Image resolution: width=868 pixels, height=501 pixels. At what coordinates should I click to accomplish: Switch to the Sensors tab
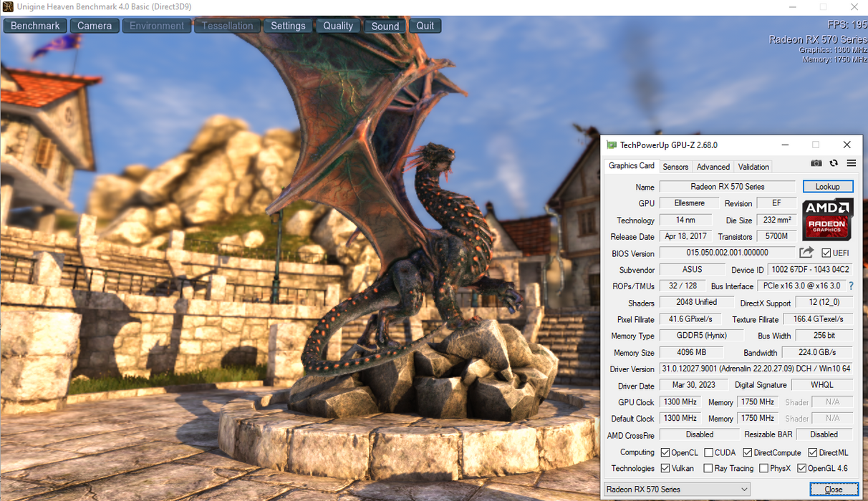(x=675, y=167)
